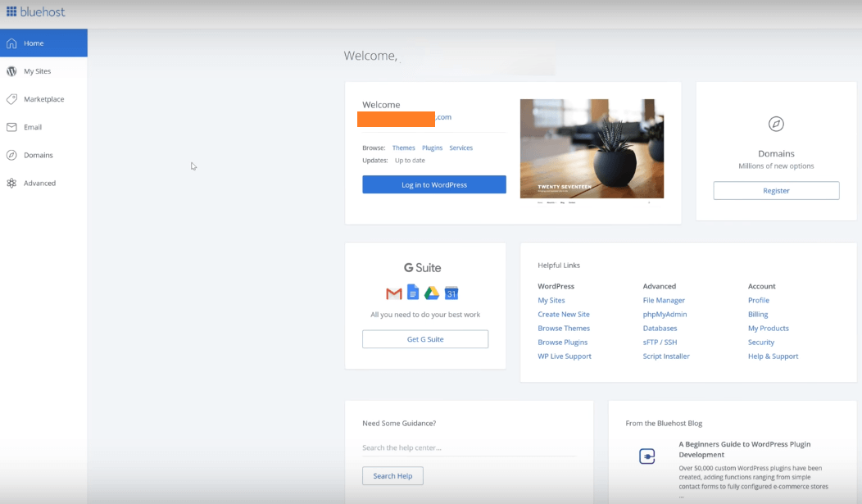Viewport: 862px width, 504px height.
Task: Click the Marketplace tag icon
Action: (x=11, y=99)
